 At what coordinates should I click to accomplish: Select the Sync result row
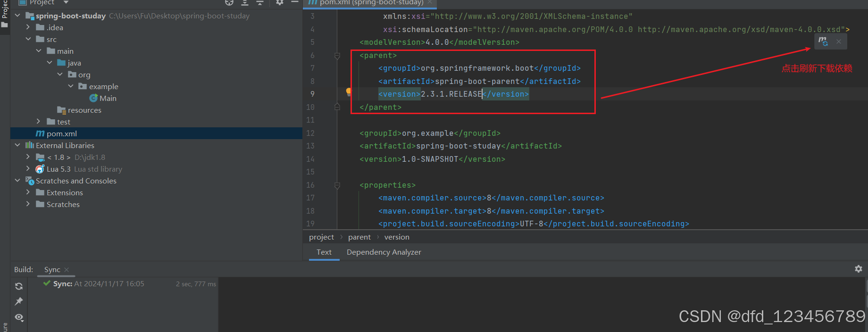[123, 284]
